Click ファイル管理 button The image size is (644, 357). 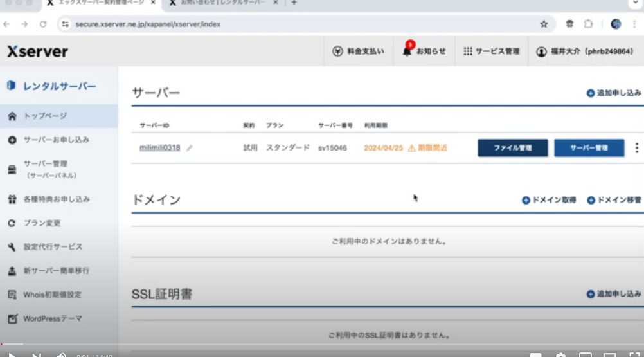[513, 148]
